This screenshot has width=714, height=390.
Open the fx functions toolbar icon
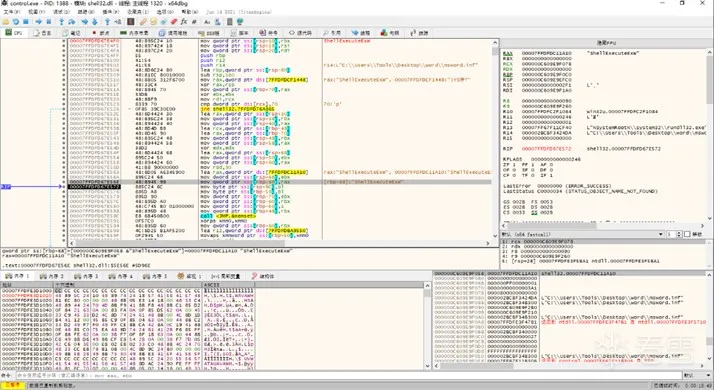(184, 21)
